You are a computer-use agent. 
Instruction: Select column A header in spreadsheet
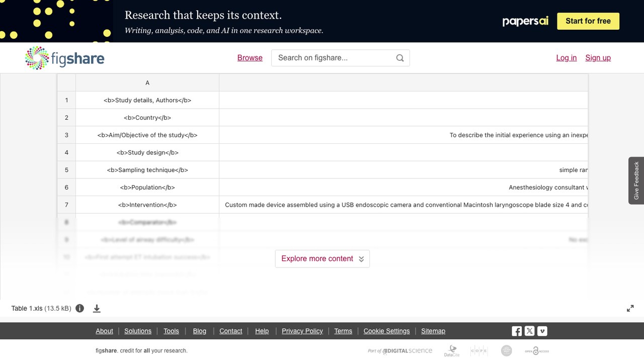(x=147, y=82)
